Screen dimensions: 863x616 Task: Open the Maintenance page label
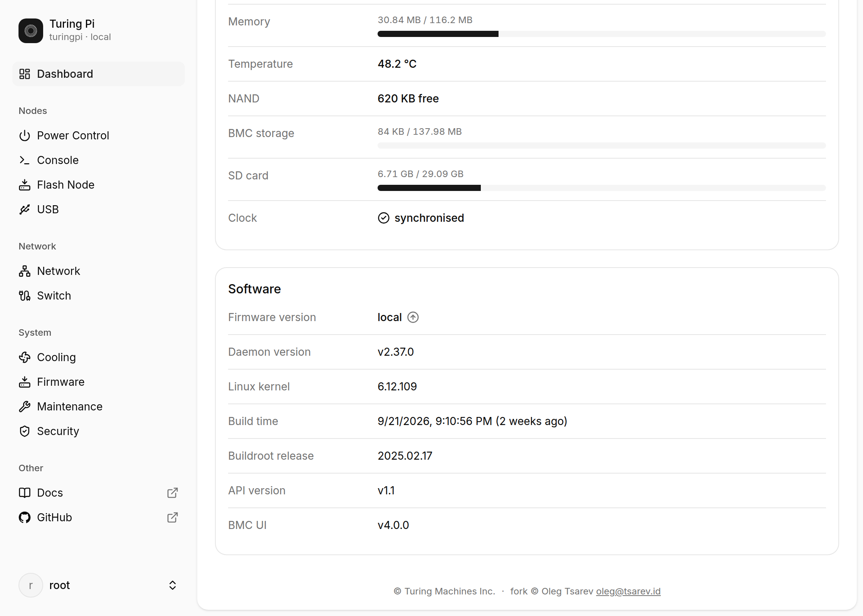(70, 407)
